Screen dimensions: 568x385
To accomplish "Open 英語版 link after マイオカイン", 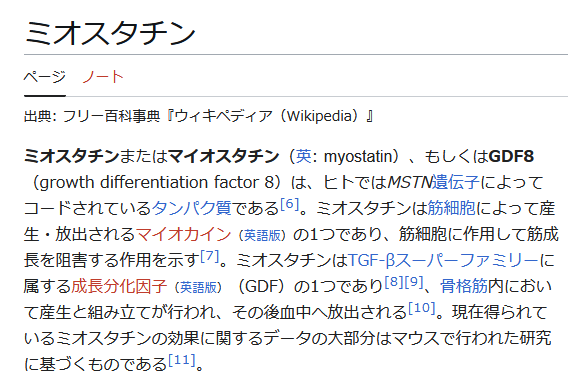I will coord(263,236).
